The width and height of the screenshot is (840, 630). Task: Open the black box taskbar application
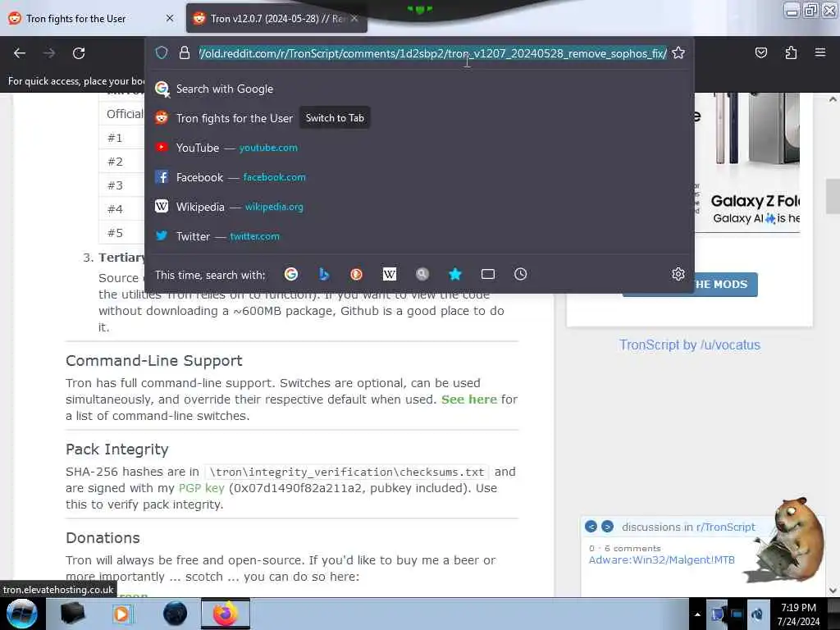click(x=72, y=614)
